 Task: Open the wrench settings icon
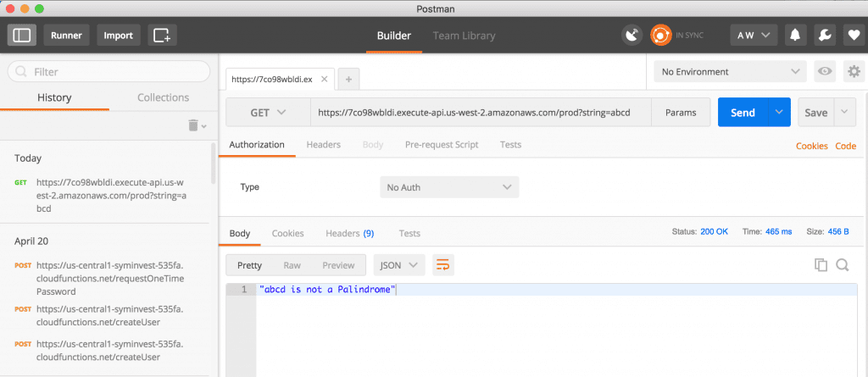[823, 36]
